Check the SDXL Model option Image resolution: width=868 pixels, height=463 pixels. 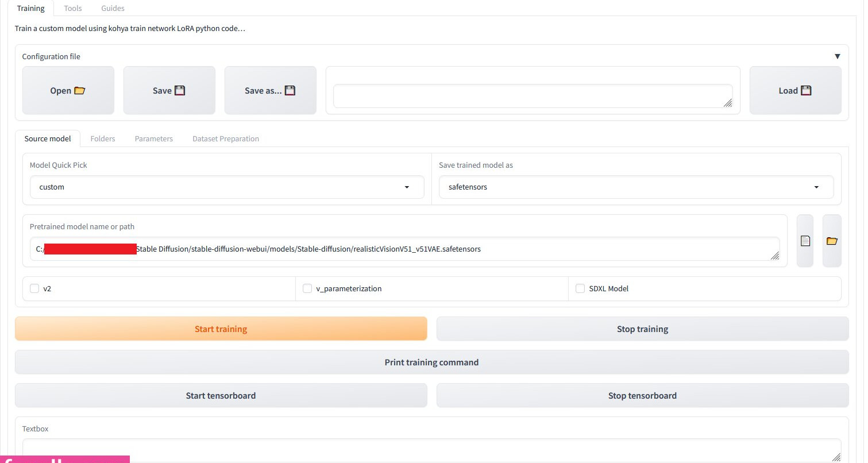click(580, 288)
